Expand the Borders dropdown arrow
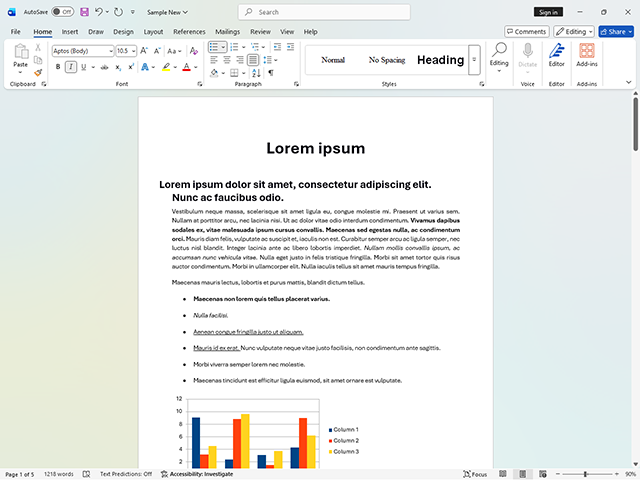Screen dimensions: 640x480 click(244, 73)
